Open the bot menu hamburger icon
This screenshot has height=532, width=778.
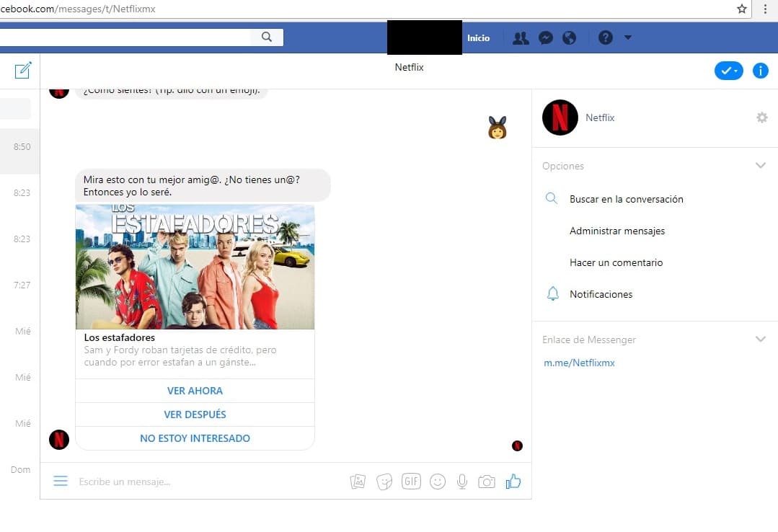61,482
